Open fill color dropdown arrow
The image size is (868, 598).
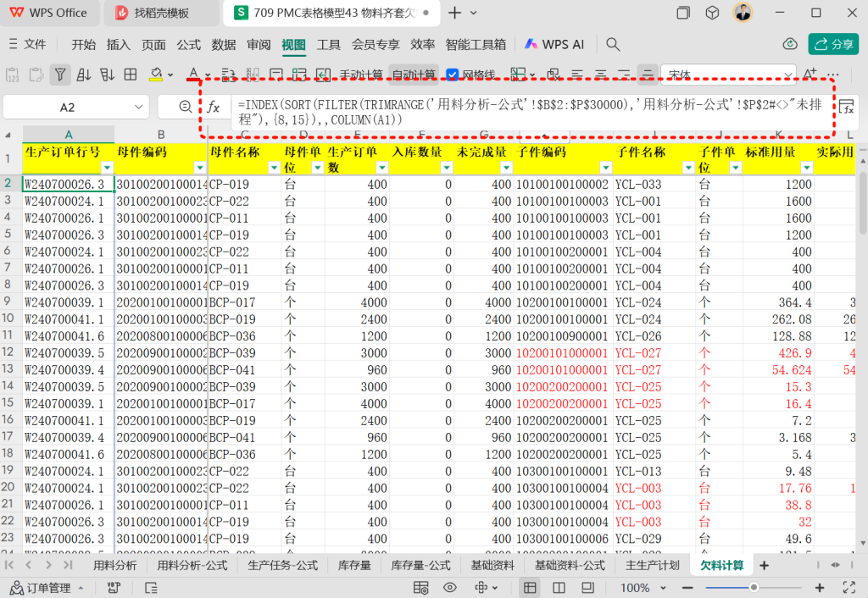click(x=170, y=75)
